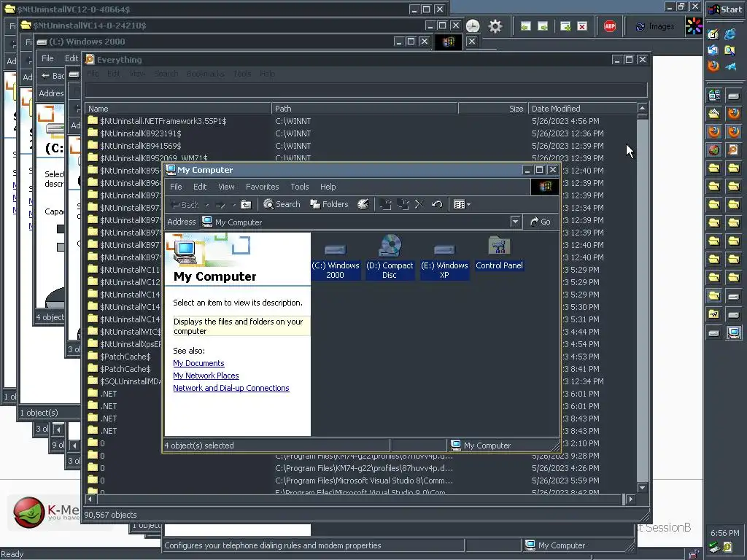Open the Edit menu in My Computer
The height and width of the screenshot is (560, 747).
click(x=200, y=187)
